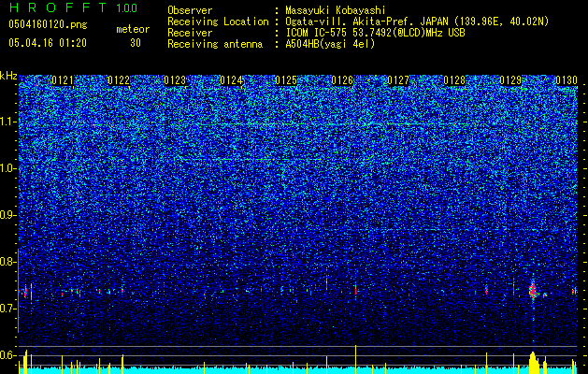Click the 0130 time marker
The width and height of the screenshot is (588, 374).
pyautogui.click(x=566, y=80)
